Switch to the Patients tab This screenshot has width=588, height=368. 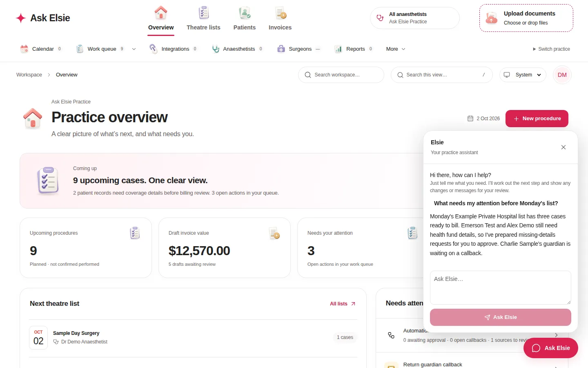245,19
